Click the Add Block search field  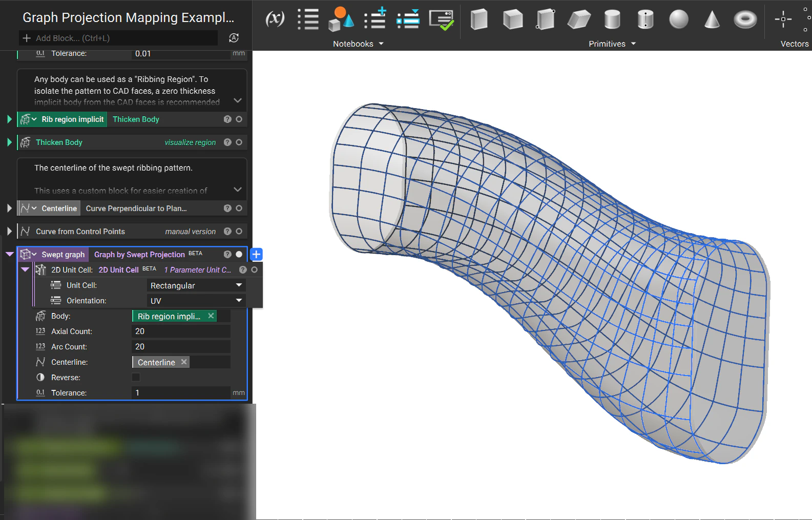point(118,38)
